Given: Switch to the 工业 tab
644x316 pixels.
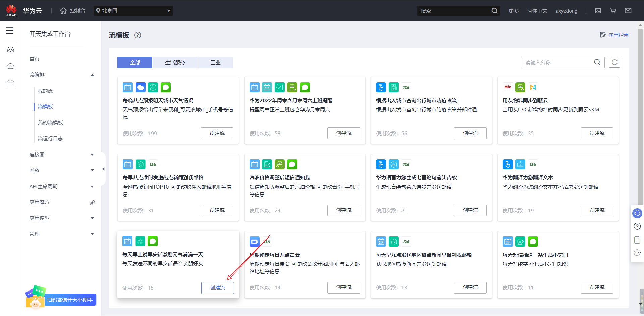Looking at the screenshot, I should pos(216,62).
